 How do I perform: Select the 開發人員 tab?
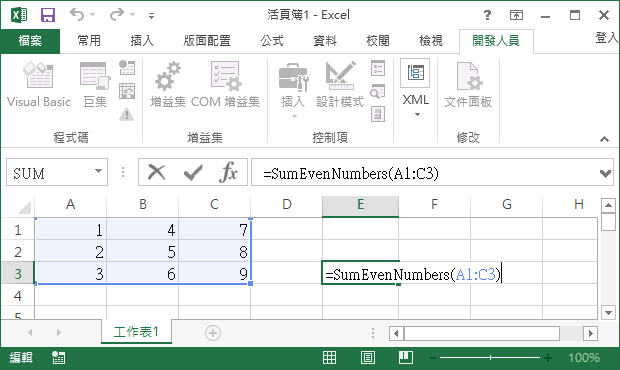[496, 41]
